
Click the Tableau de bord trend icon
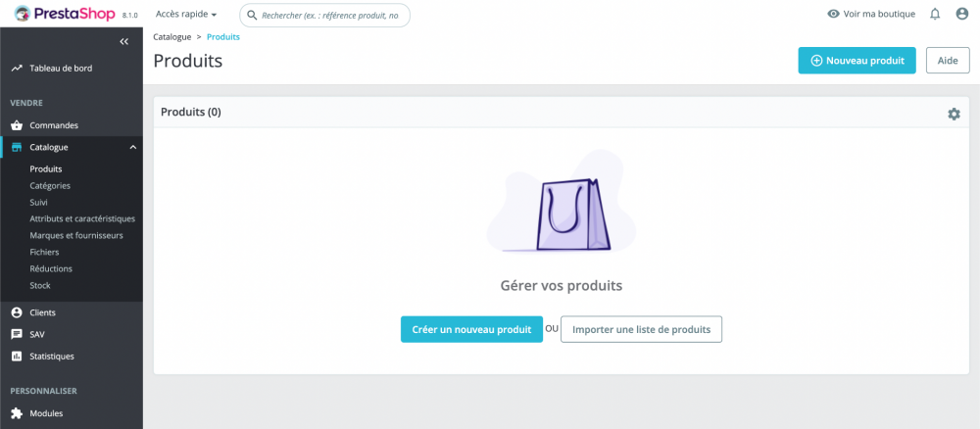click(17, 68)
